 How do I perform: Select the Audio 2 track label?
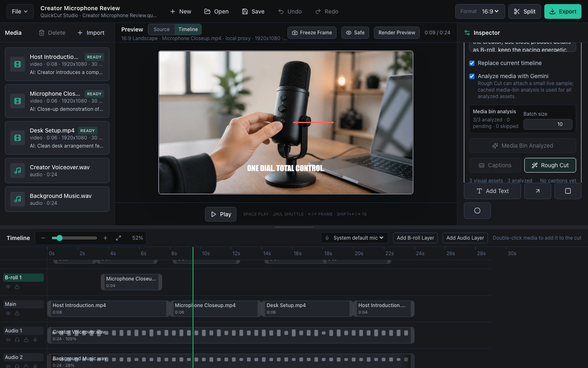(24, 357)
